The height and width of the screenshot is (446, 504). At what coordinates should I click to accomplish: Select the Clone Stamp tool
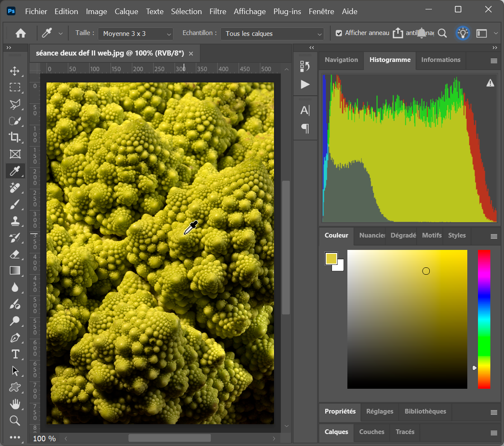tap(15, 221)
